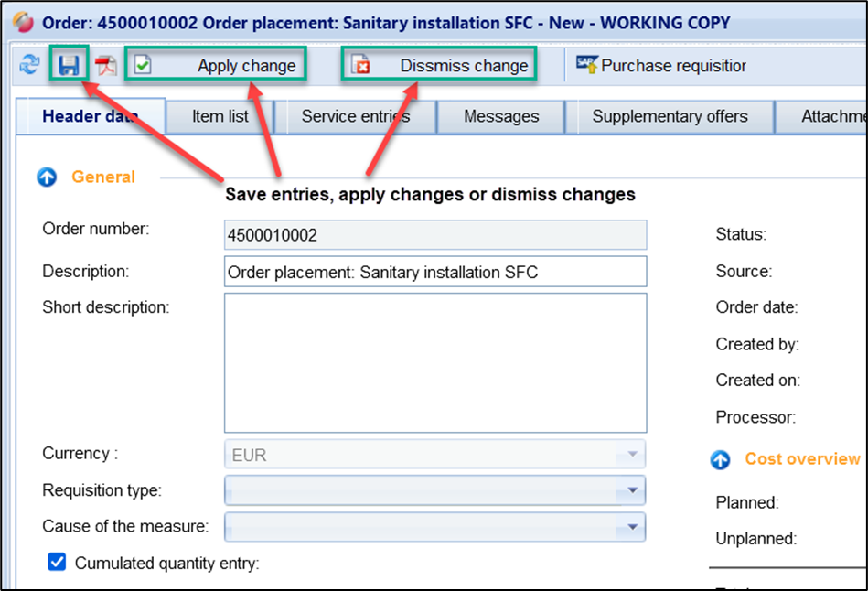The image size is (868, 591).
Task: Click the red X Dismiss change icon
Action: tap(361, 66)
